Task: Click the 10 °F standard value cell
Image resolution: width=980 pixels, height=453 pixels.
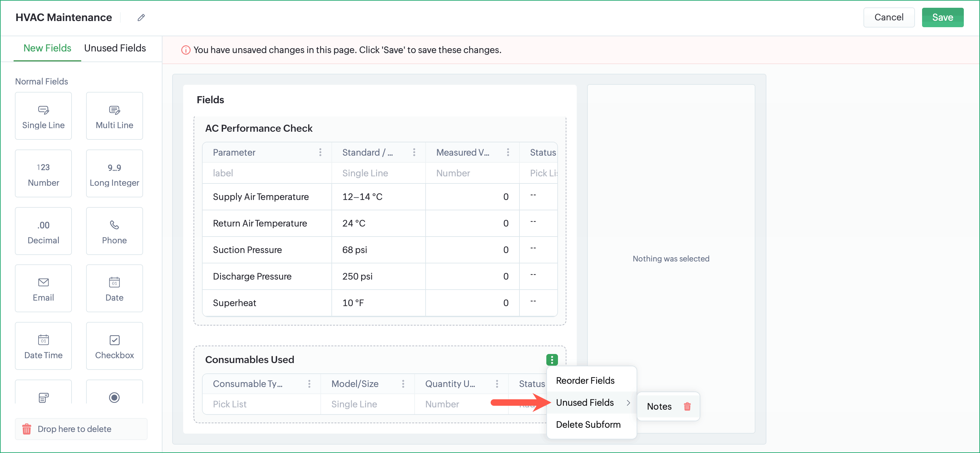Action: click(x=379, y=303)
